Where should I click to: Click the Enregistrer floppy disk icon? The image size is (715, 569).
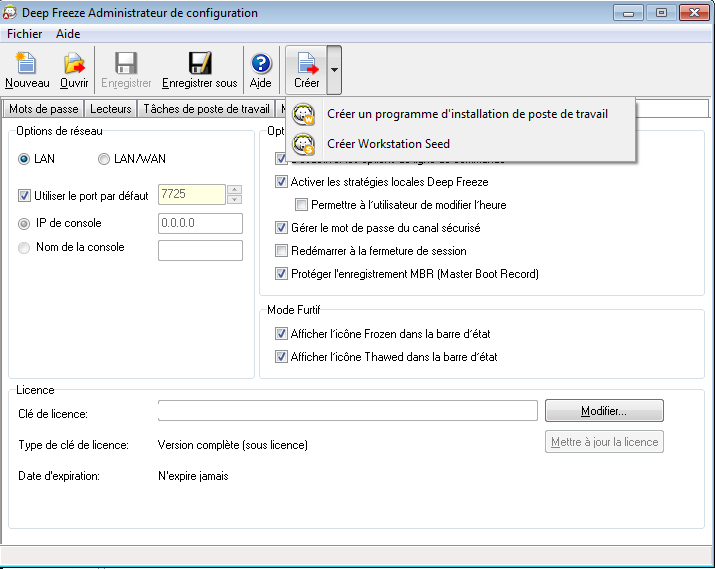point(126,63)
